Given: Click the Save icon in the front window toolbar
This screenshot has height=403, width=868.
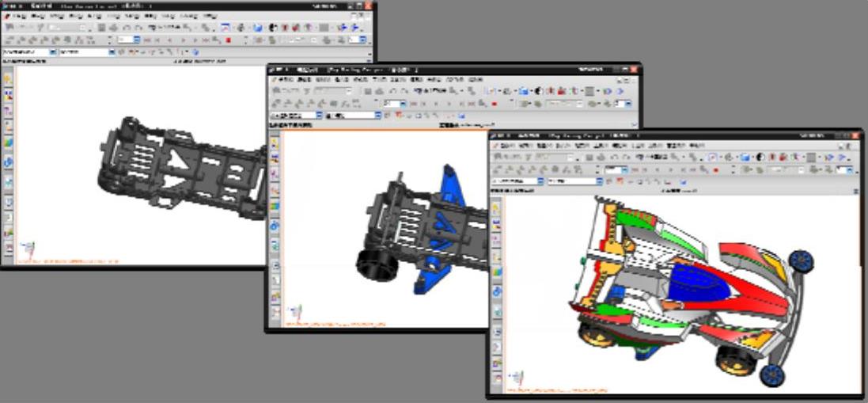Looking at the screenshot, I should point(589,158).
